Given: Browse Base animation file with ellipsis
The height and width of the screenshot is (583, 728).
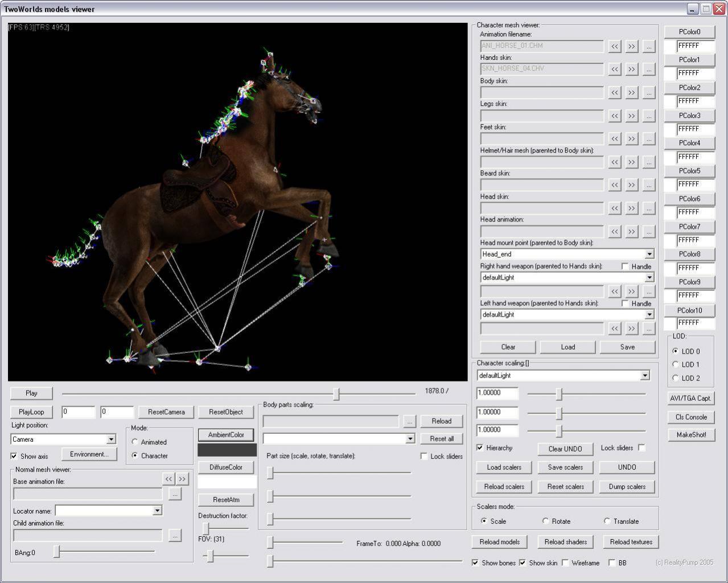Looking at the screenshot, I should click(x=175, y=494).
